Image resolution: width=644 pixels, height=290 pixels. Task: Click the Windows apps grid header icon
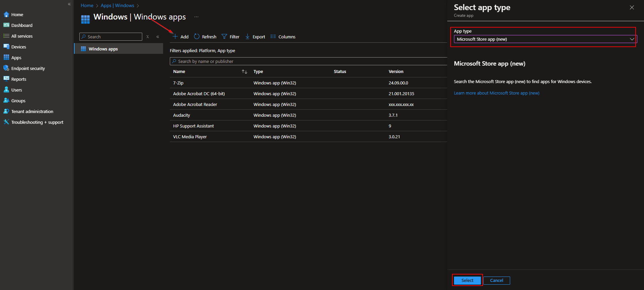pos(85,19)
